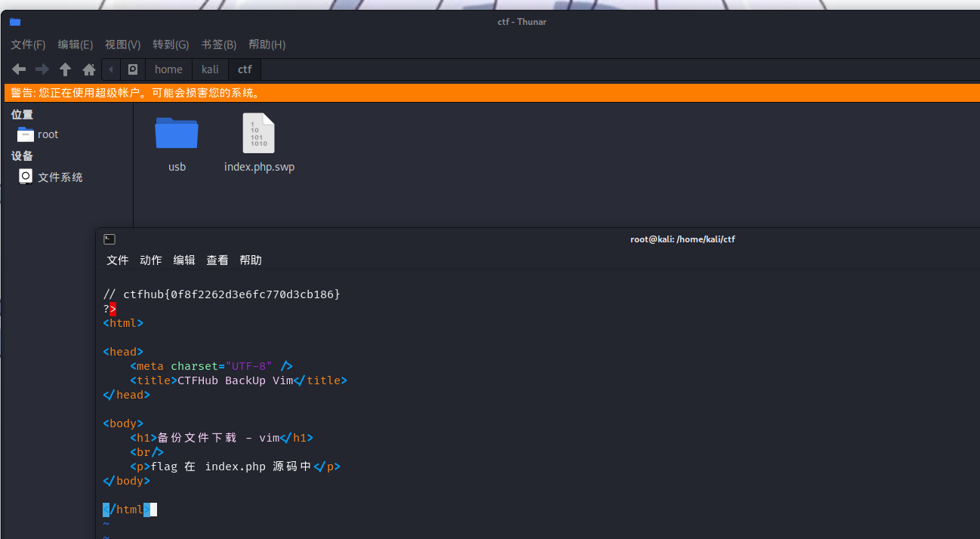The width and height of the screenshot is (980, 539).
Task: Go up to the parent folder
Action: point(66,69)
